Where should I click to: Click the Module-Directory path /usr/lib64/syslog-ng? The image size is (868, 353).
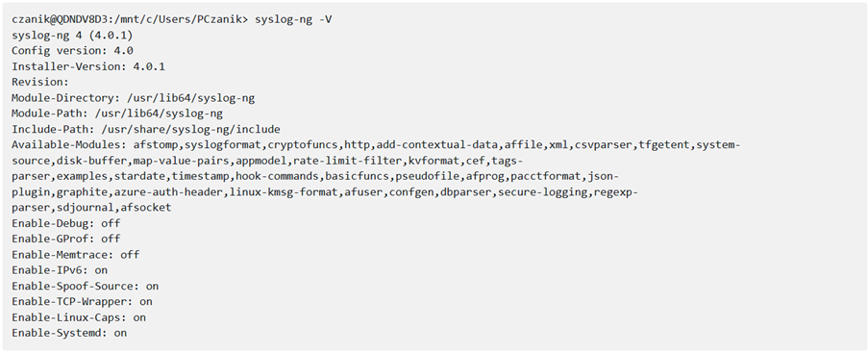tap(190, 99)
